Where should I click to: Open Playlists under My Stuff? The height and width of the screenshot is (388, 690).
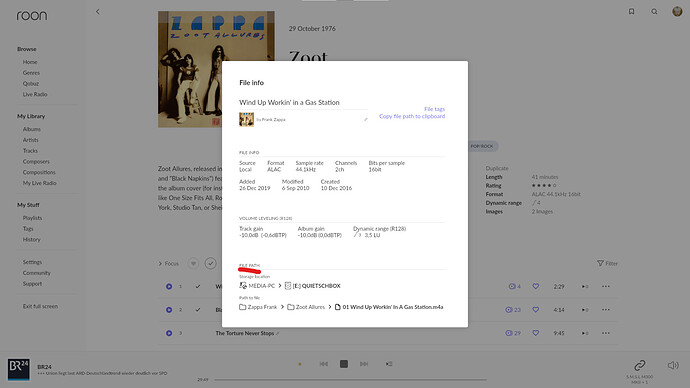[33, 218]
